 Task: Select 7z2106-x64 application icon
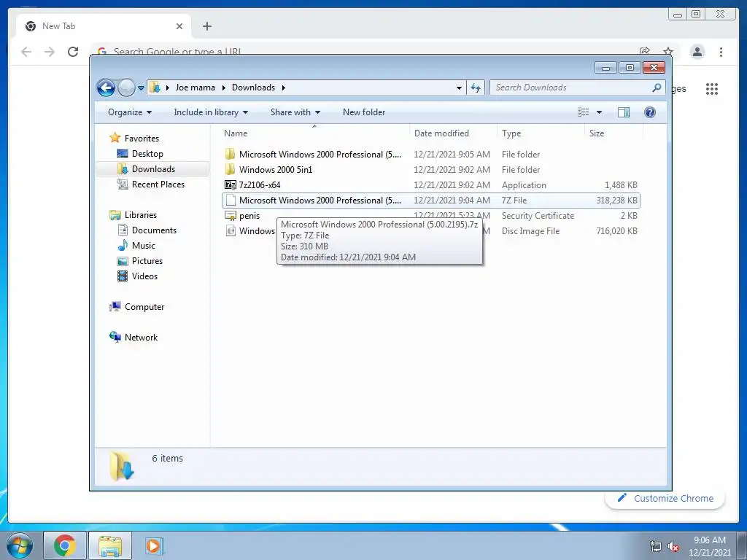pyautogui.click(x=230, y=184)
